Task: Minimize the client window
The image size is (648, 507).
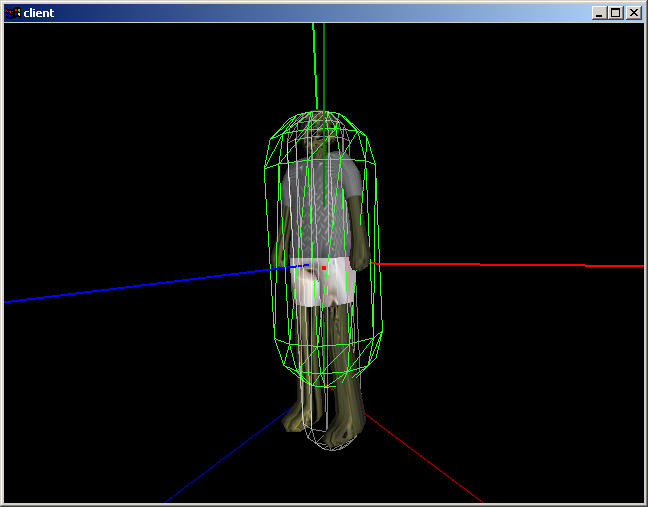Action: point(600,13)
